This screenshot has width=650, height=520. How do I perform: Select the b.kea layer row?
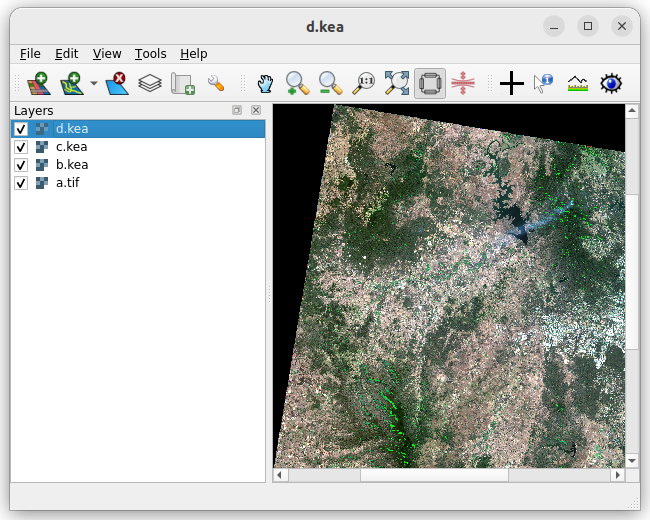tap(138, 165)
